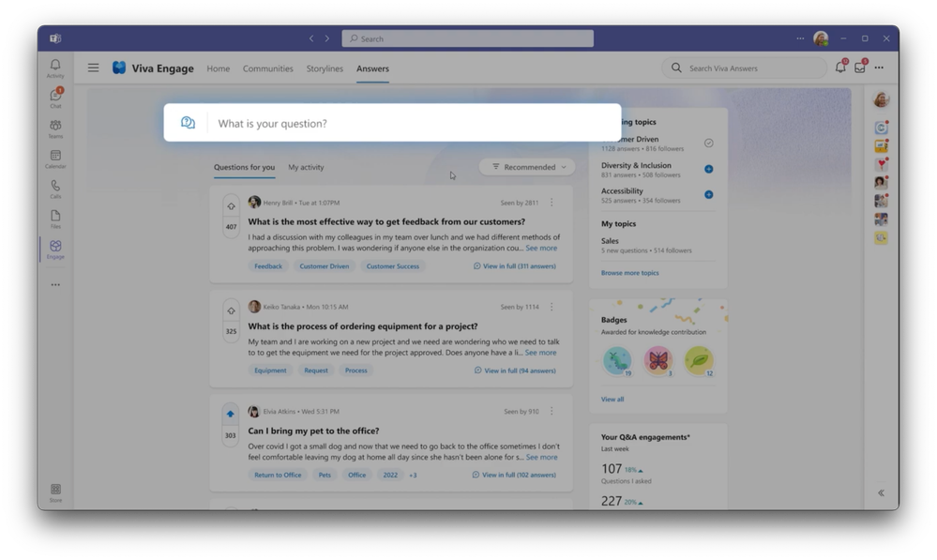The image size is (937, 560).
Task: Open Chat in the Teams sidebar
Action: pos(55,98)
